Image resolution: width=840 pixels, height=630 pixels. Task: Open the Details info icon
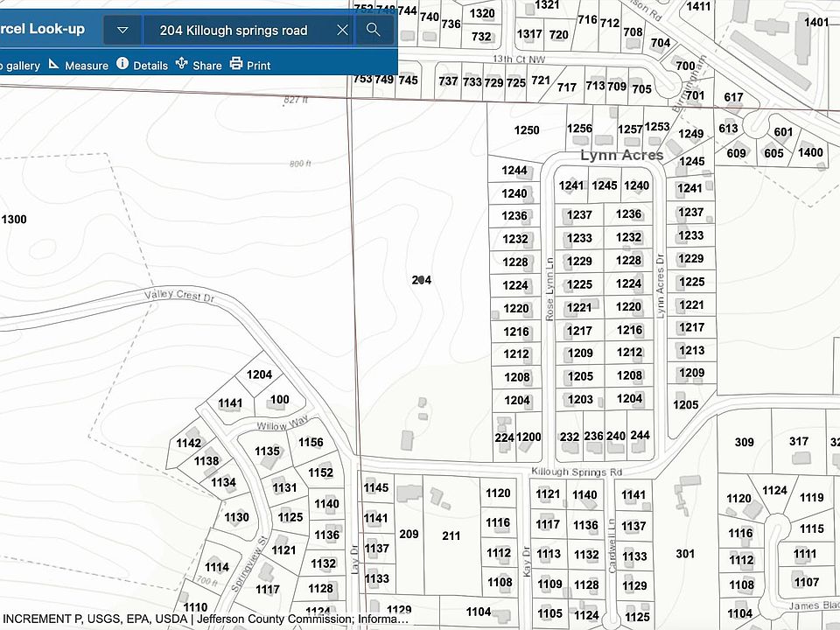tap(122, 64)
